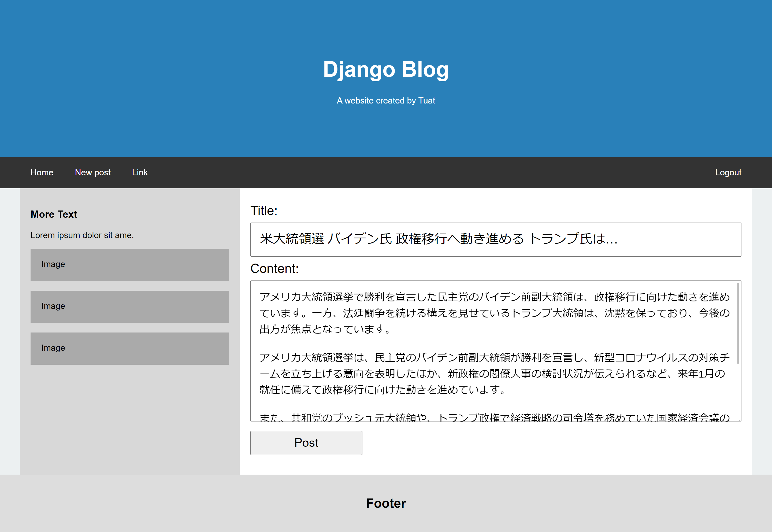Image resolution: width=772 pixels, height=532 pixels.
Task: Select the second Image placeholder box
Action: 130,307
